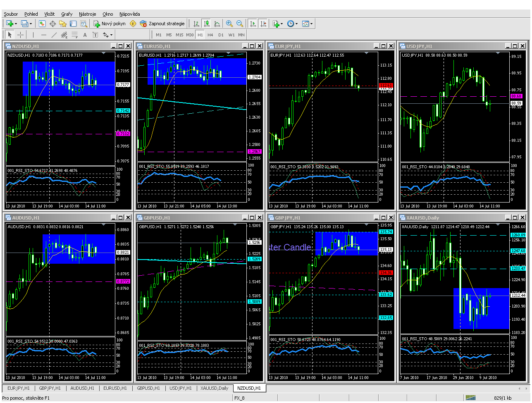532x403 pixels.
Task: Expand the templates dropdown
Action: [x=311, y=24]
